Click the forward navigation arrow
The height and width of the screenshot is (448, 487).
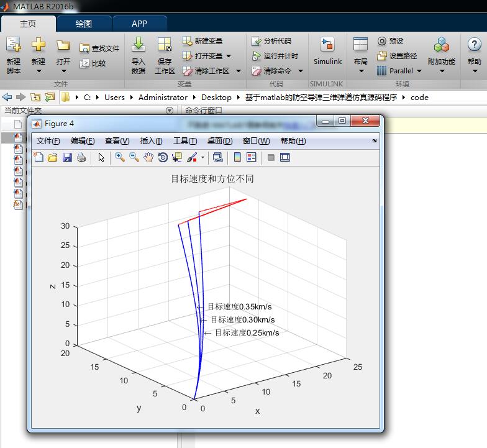click(21, 97)
